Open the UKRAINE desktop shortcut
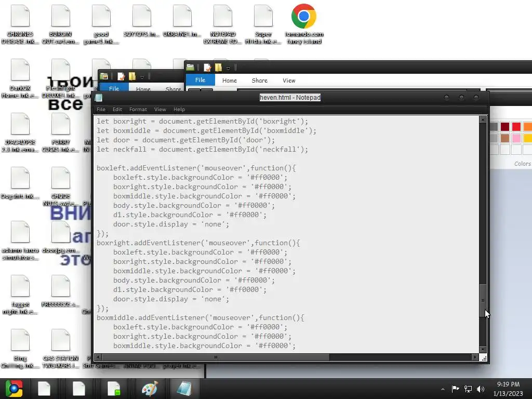This screenshot has height=399, width=532. click(182, 21)
